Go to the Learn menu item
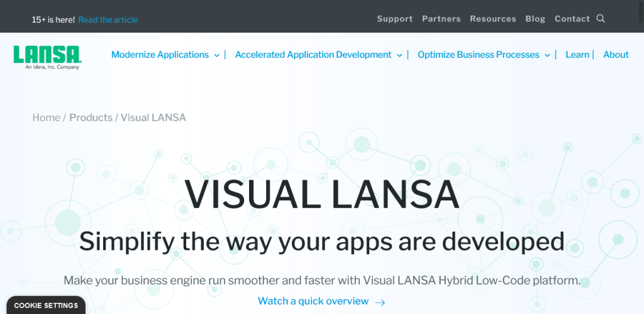Screen dimensions: 644x314 [577, 55]
